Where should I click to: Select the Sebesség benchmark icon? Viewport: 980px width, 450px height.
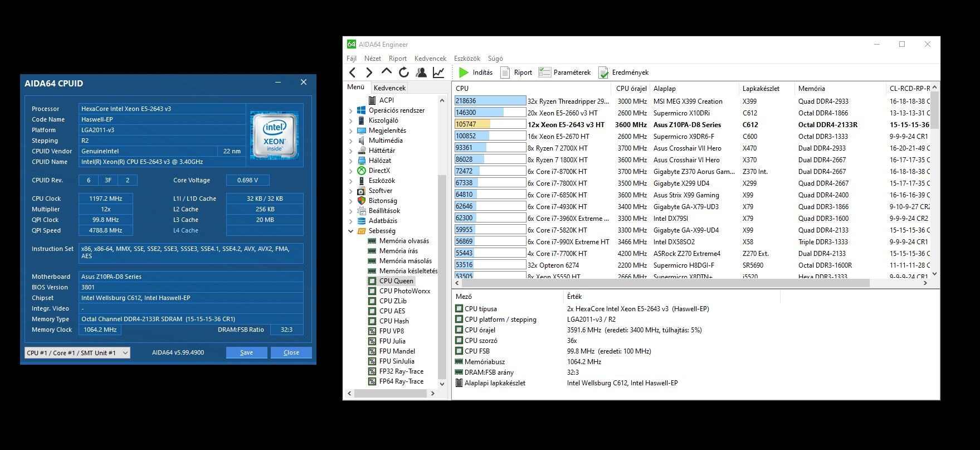pyautogui.click(x=362, y=231)
